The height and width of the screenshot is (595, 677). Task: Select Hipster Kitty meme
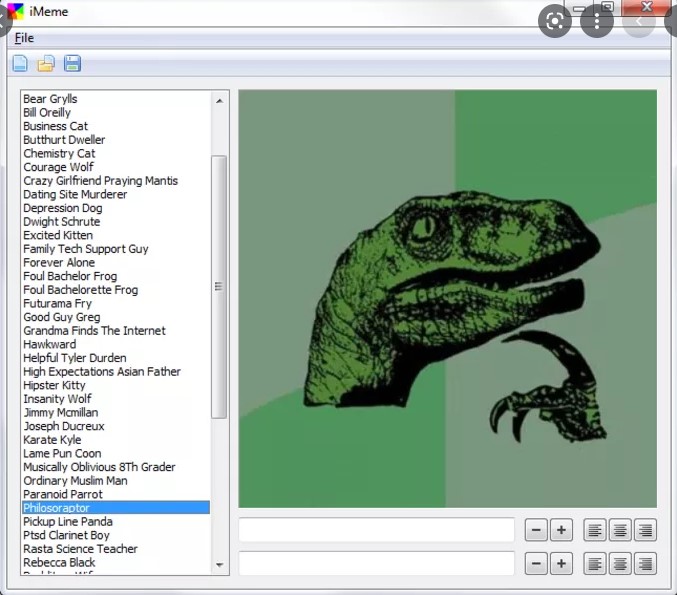(x=54, y=385)
